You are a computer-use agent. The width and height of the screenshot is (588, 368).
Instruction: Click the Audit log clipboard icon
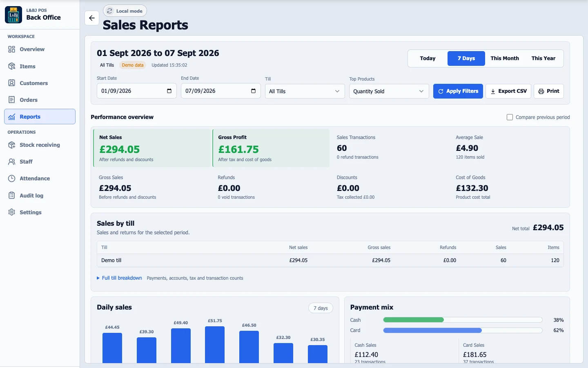coord(11,195)
